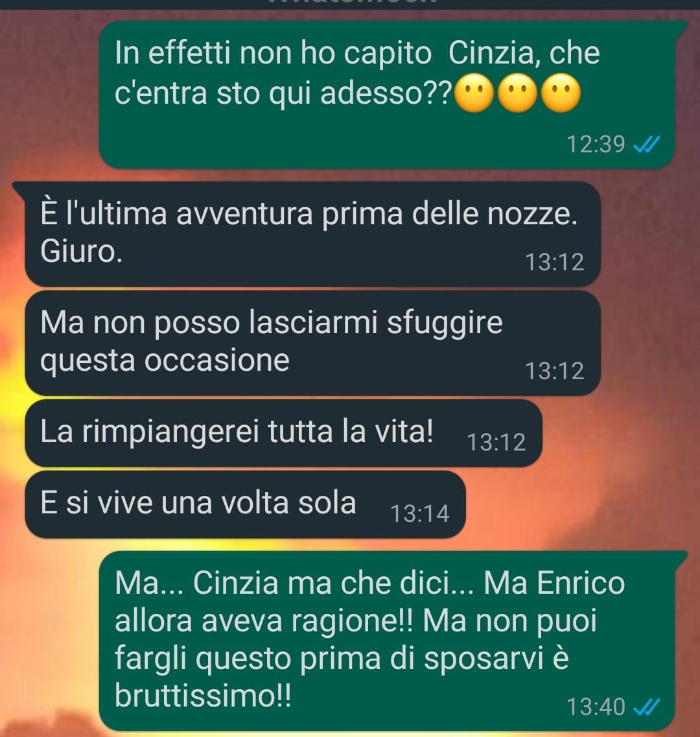Image resolution: width=700 pixels, height=737 pixels.
Task: Tap the blue double-check next to 13:40
Action: coord(646,707)
